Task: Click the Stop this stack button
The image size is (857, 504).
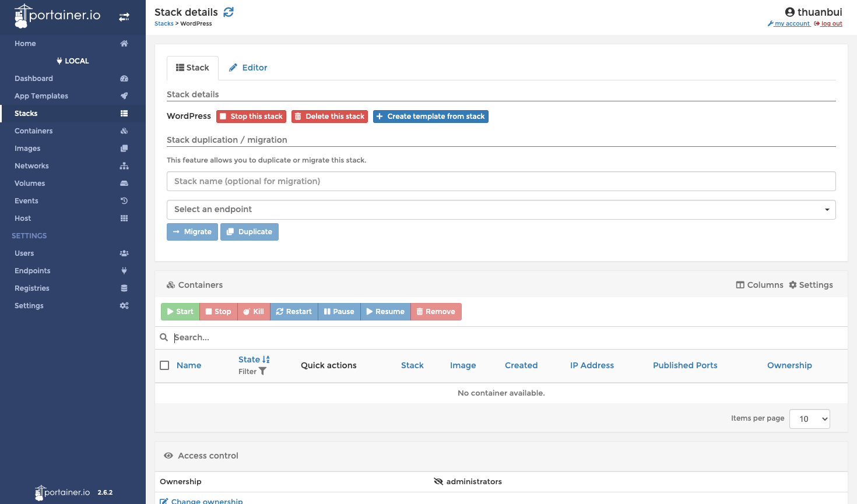Action: [251, 117]
